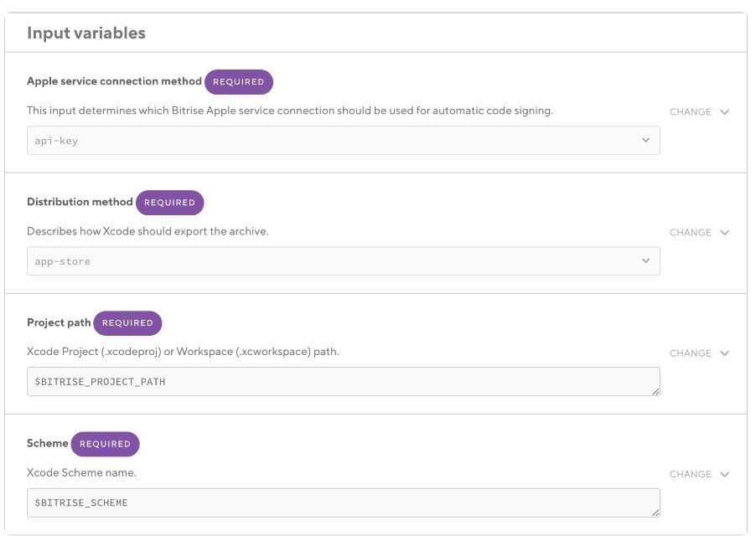Click the chevron beside Apple service connection CHANGE
This screenshot has height=546, width=756.
pyautogui.click(x=725, y=112)
